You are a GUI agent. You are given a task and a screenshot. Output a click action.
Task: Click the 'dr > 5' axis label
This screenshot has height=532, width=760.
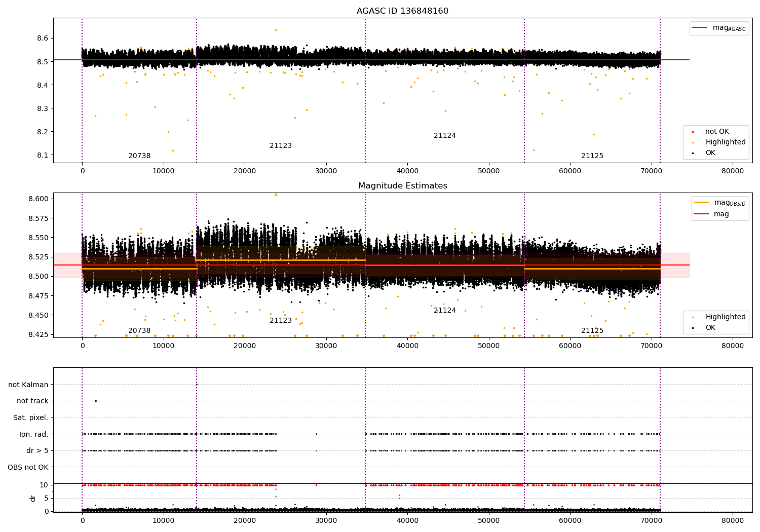pyautogui.click(x=37, y=450)
